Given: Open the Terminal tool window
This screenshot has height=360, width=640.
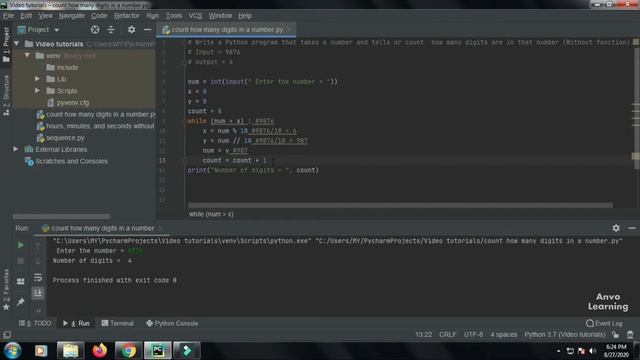Looking at the screenshot, I should point(118,323).
